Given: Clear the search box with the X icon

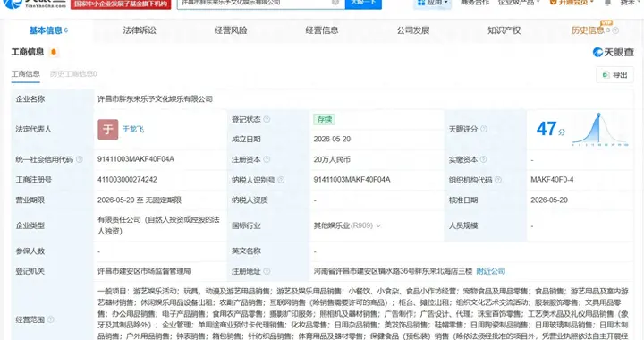Looking at the screenshot, I should [x=335, y=3].
